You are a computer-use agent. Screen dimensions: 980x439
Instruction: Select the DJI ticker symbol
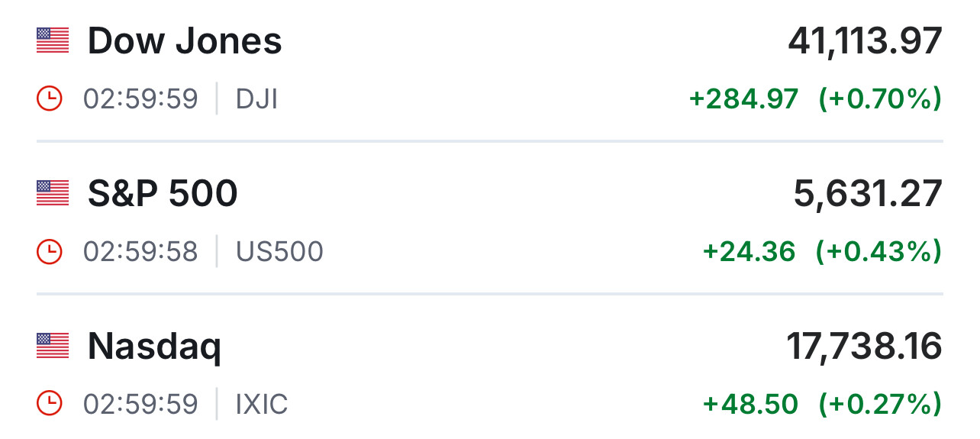[x=257, y=99]
